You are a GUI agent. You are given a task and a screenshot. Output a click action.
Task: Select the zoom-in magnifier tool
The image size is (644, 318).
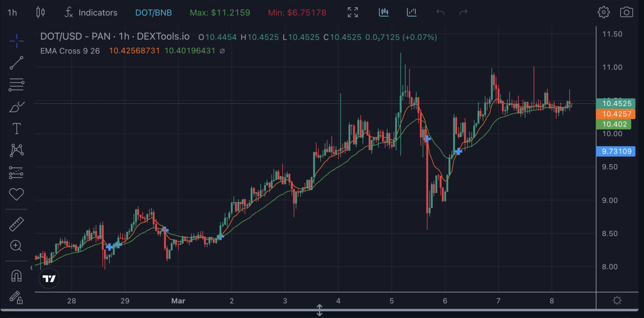coord(16,246)
